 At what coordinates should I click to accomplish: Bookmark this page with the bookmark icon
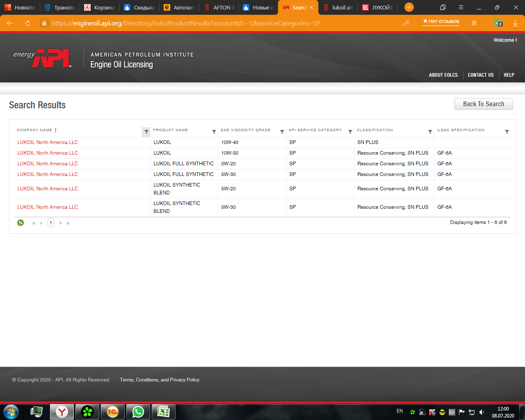474,23
